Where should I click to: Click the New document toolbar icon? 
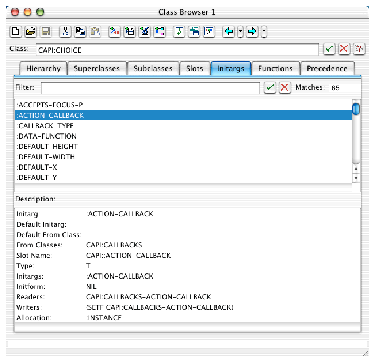[15, 32]
